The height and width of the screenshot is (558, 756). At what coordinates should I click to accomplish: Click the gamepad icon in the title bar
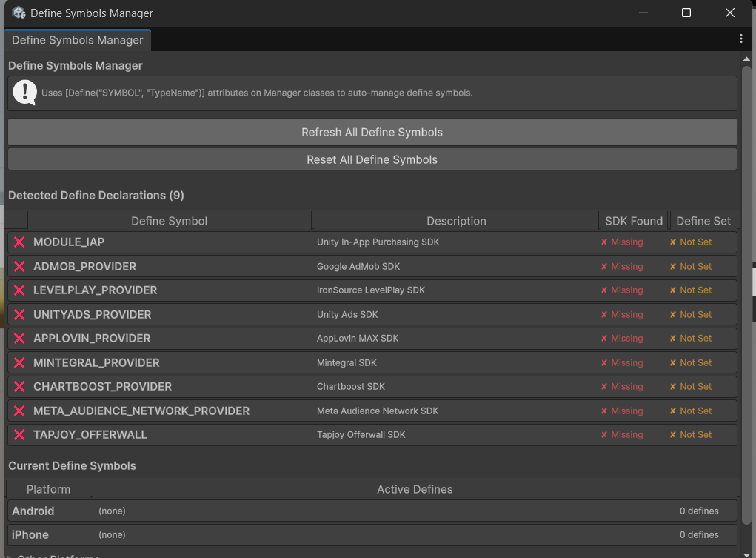19,13
